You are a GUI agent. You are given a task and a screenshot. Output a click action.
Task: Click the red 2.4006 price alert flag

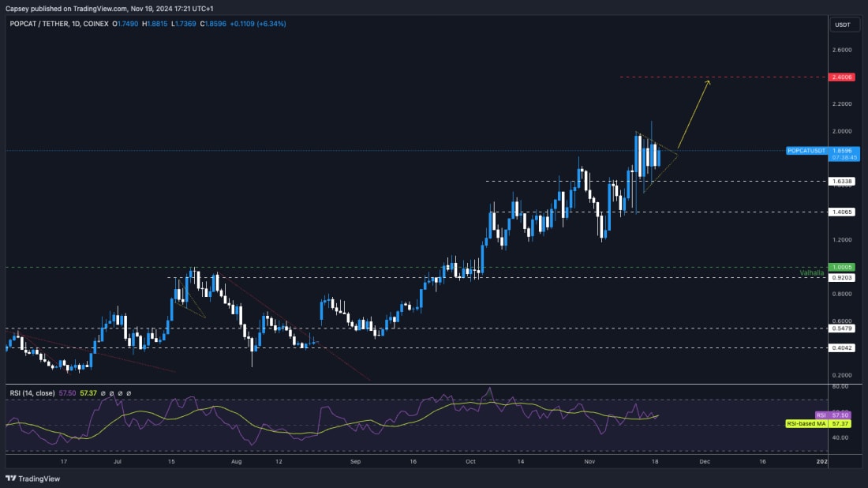coord(840,77)
